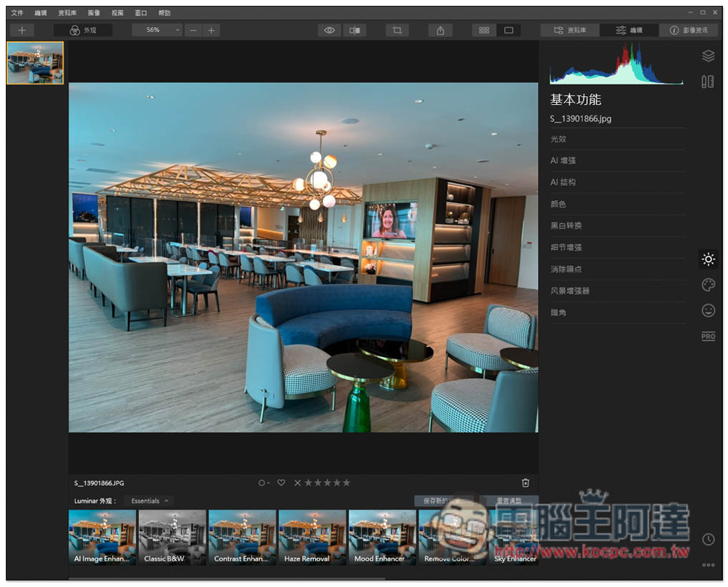728x587 pixels.
Task: Open the 窗口 menu
Action: point(141,12)
